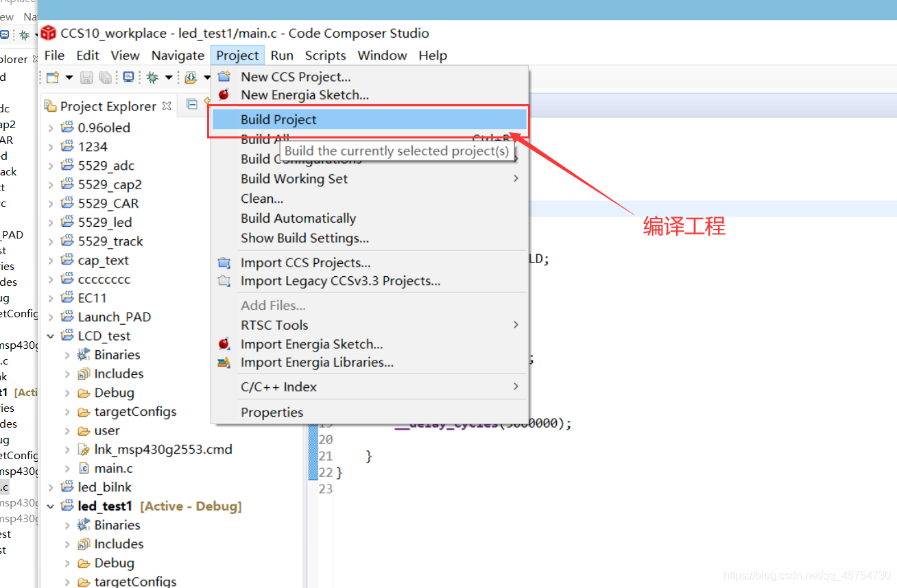Screen dimensions: 897x588
Task: Select the 5529_CAR project
Action: pos(108,204)
